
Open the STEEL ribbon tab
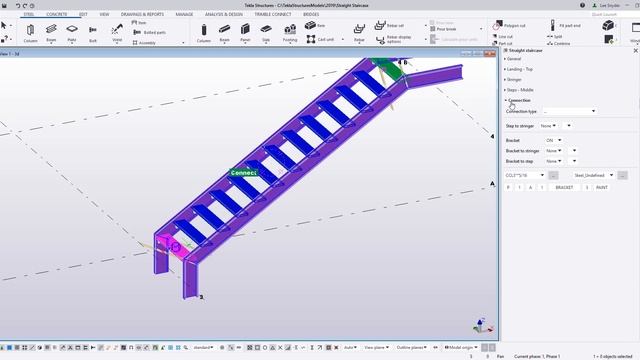29,14
